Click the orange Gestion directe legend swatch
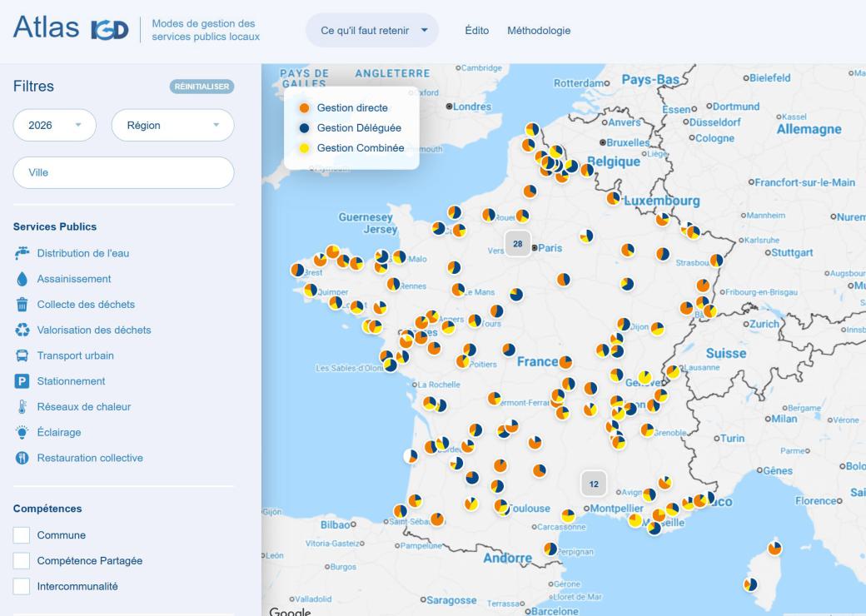The height and width of the screenshot is (616, 866). 304,108
